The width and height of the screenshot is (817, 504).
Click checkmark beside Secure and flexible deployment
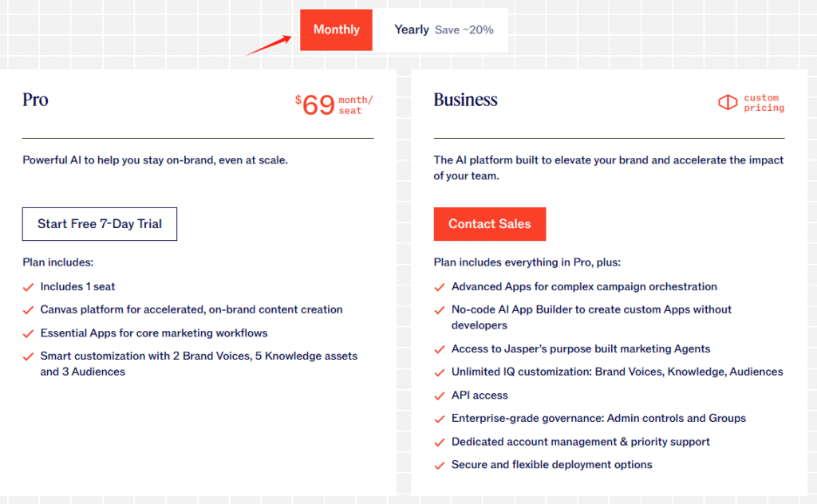point(439,465)
